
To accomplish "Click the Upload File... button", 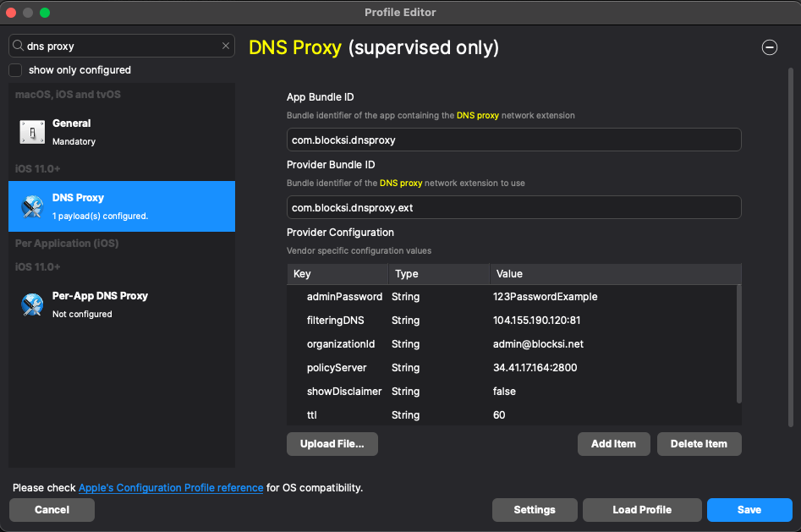I will coord(332,444).
